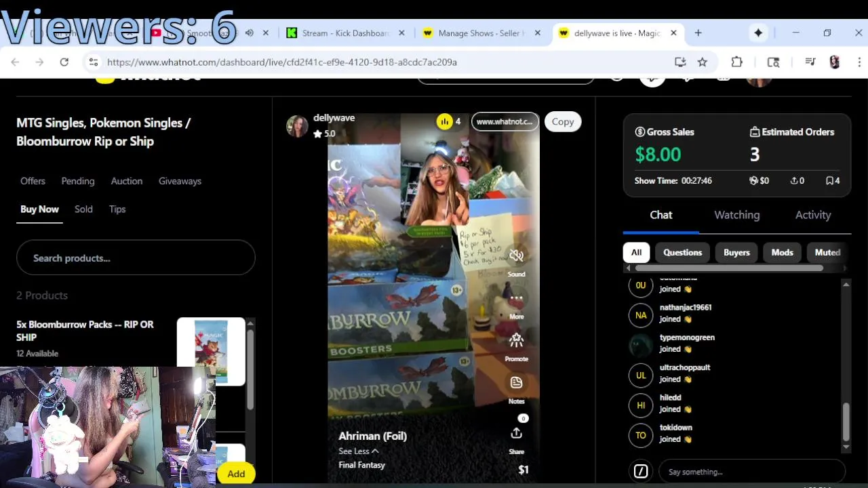
Task: Switch to the Stream - Kick Dashboard tab
Action: 345,33
